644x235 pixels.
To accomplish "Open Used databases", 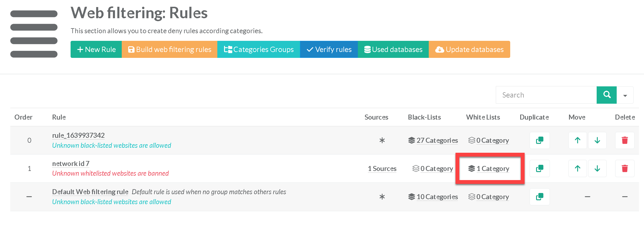I will 393,49.
